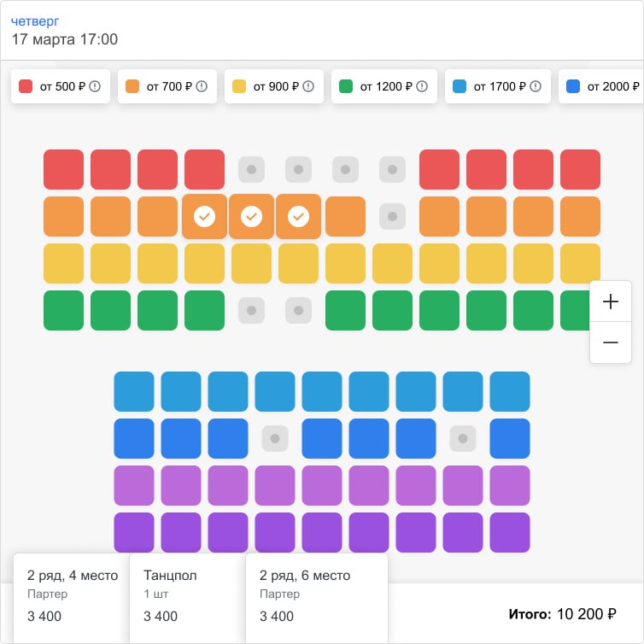Open the четверг date link
This screenshot has width=644, height=644.
[x=35, y=20]
